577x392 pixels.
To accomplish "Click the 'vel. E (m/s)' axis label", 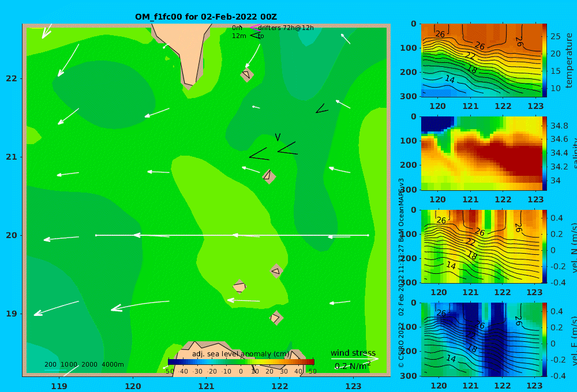I will (x=574, y=341).
